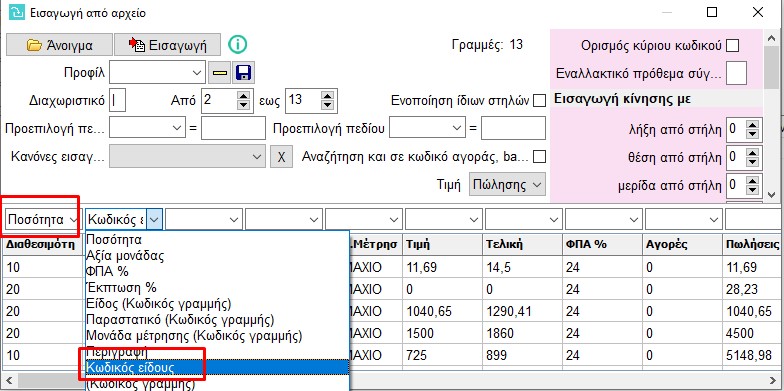Open the Τιμή Πώλησης dropdown
The image size is (784, 391).
[x=508, y=184]
